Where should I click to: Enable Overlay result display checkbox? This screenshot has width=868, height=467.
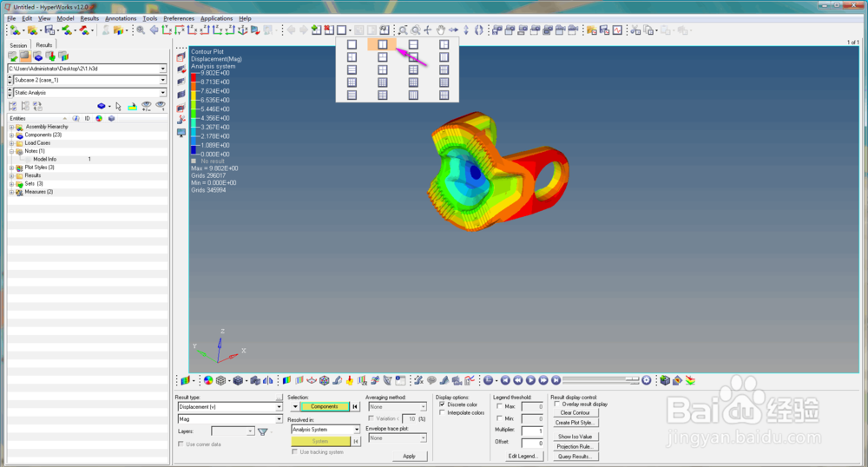(x=556, y=405)
